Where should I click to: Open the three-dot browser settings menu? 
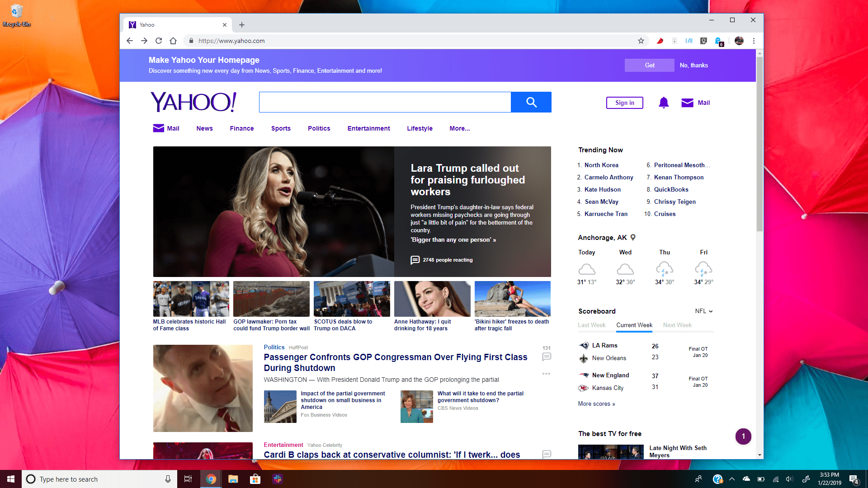tap(754, 41)
